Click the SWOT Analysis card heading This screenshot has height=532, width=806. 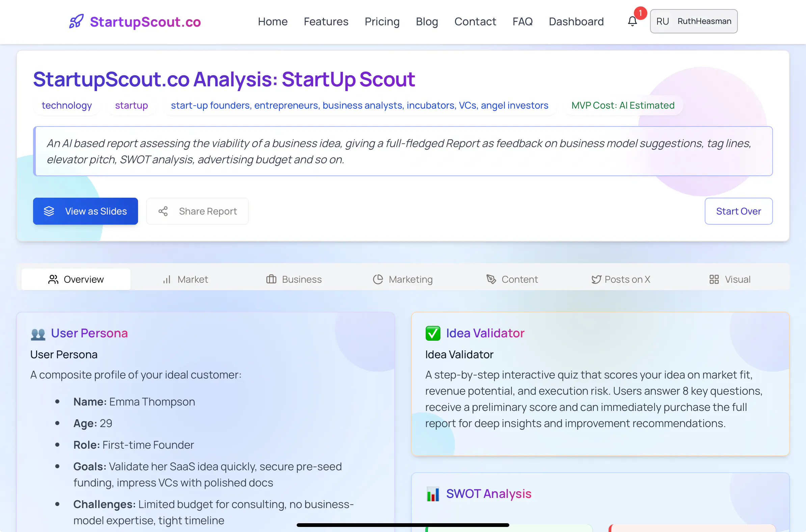[x=488, y=494]
